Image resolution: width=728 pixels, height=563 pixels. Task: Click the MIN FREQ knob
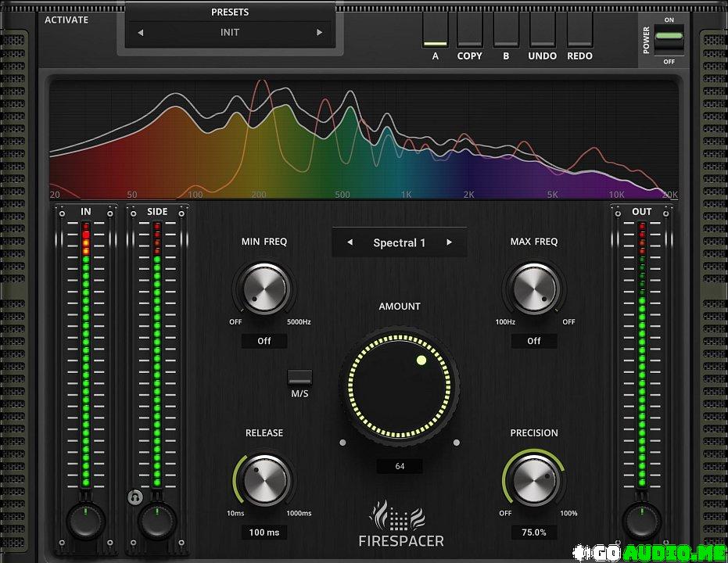264,290
